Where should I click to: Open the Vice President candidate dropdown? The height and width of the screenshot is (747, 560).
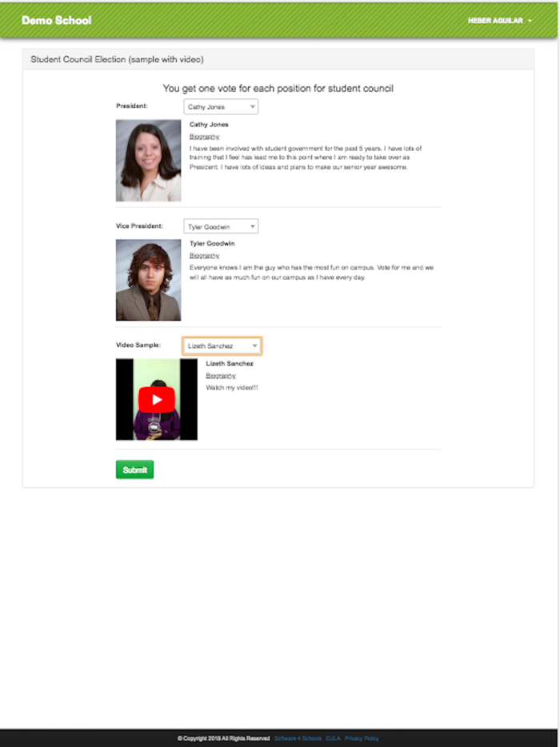point(221,226)
